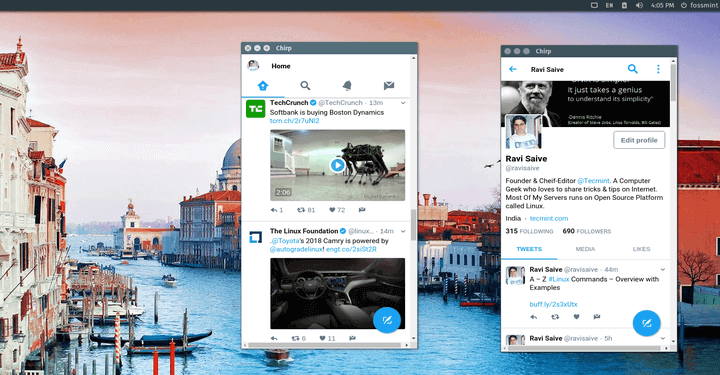Switch to the Likes tab

point(641,249)
